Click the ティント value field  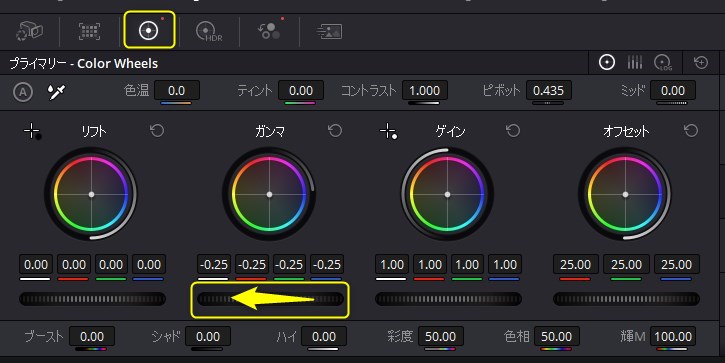301,91
